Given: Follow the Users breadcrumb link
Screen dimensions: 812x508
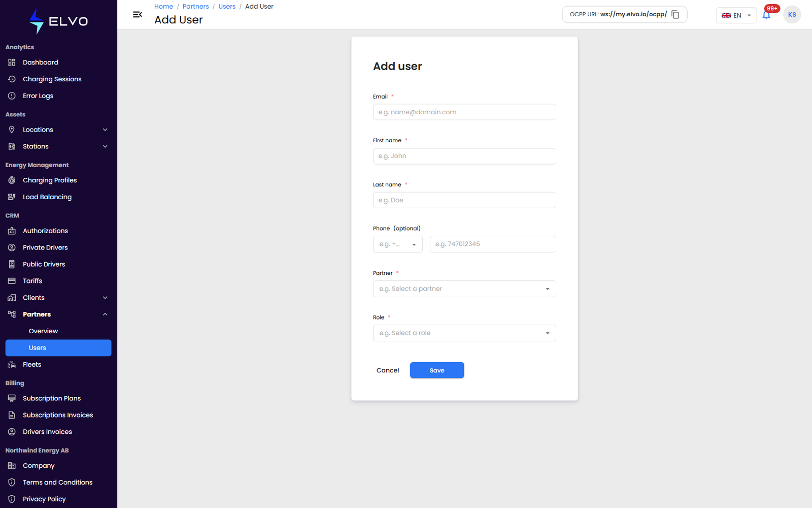Looking at the screenshot, I should [x=227, y=7].
